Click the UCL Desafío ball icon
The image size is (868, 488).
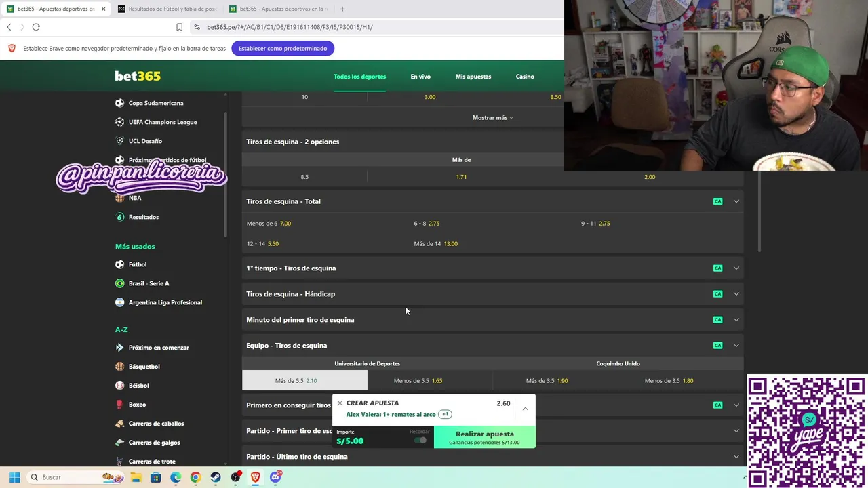119,141
